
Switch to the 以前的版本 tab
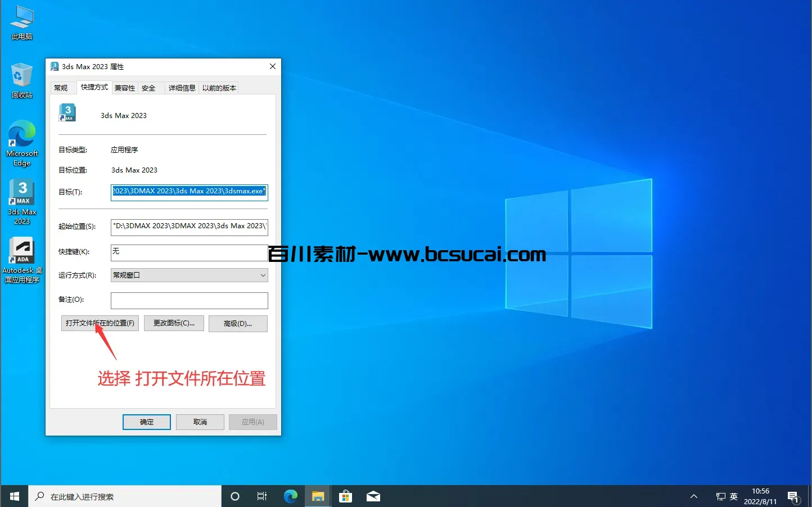tap(219, 88)
